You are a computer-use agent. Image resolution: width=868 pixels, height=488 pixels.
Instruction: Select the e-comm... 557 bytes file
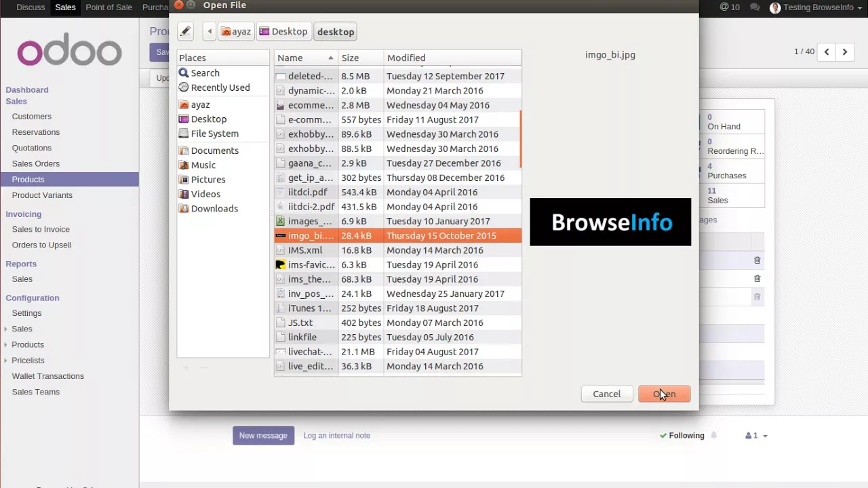click(x=397, y=119)
